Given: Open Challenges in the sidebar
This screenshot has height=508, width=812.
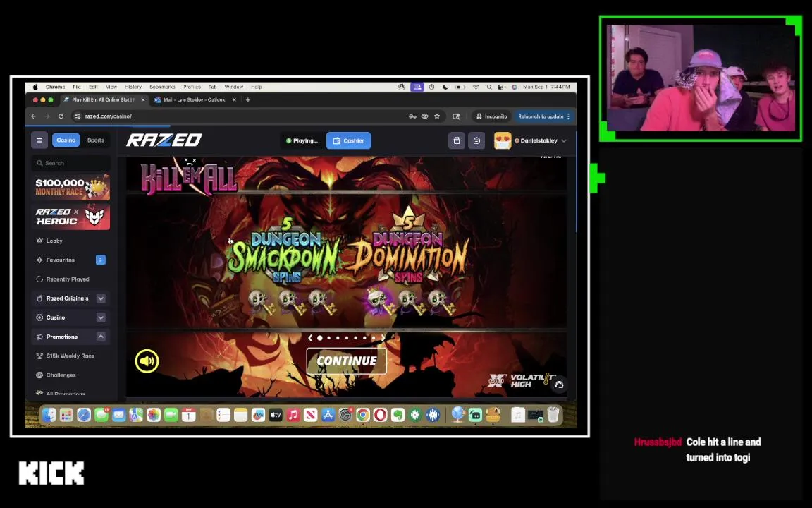Looking at the screenshot, I should pos(61,375).
